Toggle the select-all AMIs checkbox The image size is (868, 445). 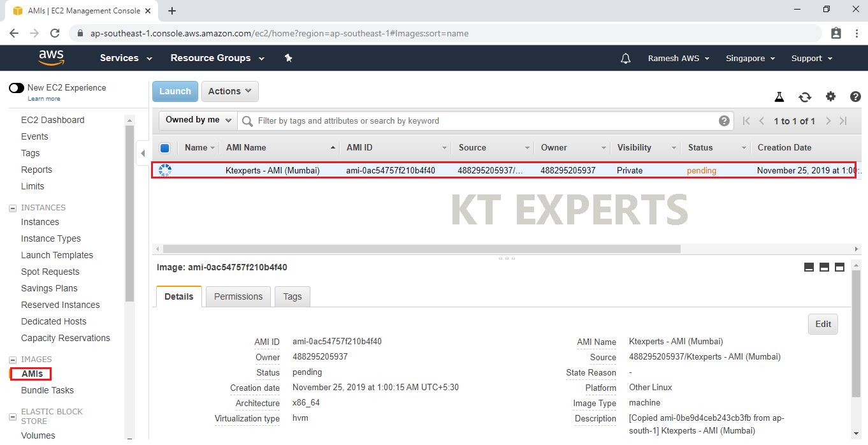pos(164,148)
